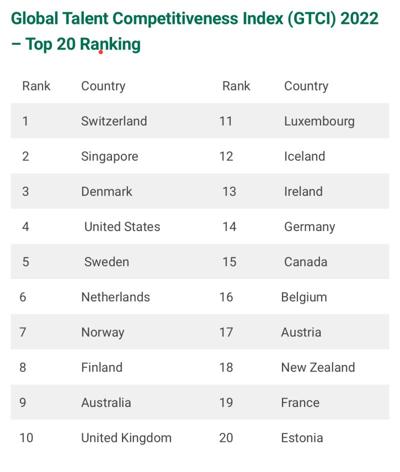
Task: Click the GTCI 2022 Top 20 Ranking heading
Action: (195, 31)
